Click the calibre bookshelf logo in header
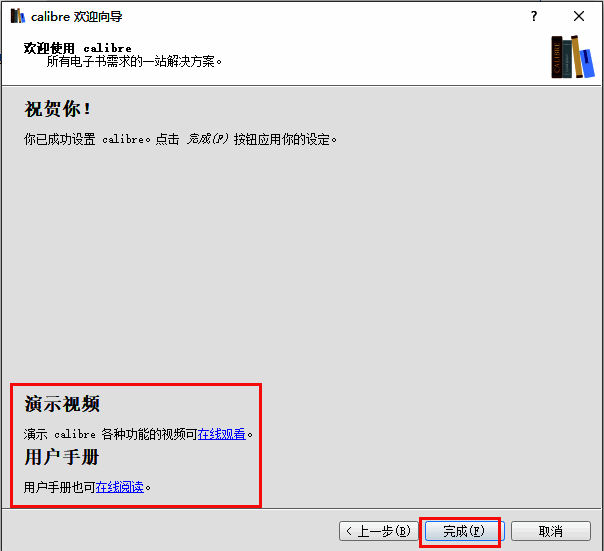This screenshot has width=604, height=551. pos(572,57)
